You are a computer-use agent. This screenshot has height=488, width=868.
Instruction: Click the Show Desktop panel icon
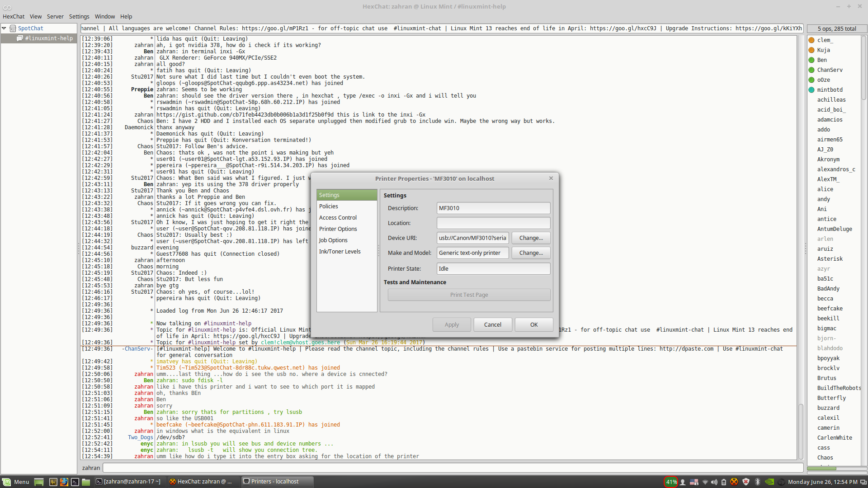[x=39, y=482]
